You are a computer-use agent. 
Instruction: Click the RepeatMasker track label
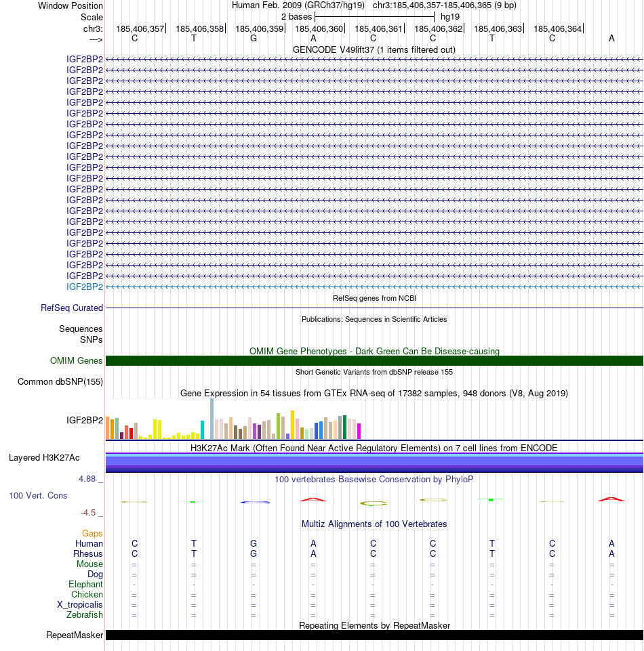click(x=75, y=635)
